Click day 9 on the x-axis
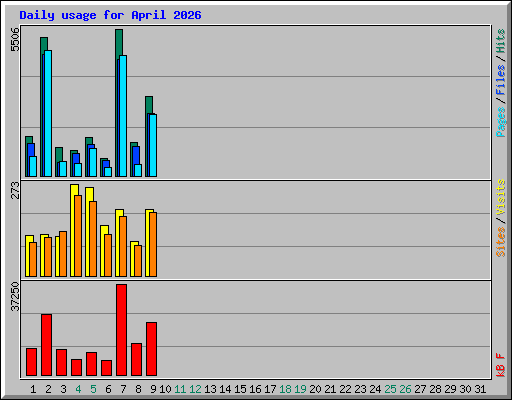 pyautogui.click(x=153, y=389)
